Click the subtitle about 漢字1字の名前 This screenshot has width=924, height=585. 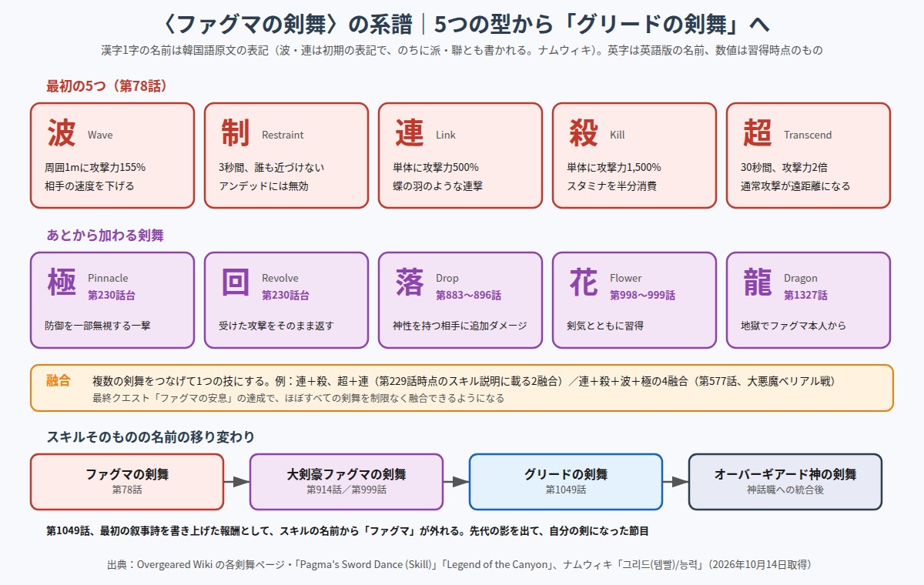(x=462, y=51)
